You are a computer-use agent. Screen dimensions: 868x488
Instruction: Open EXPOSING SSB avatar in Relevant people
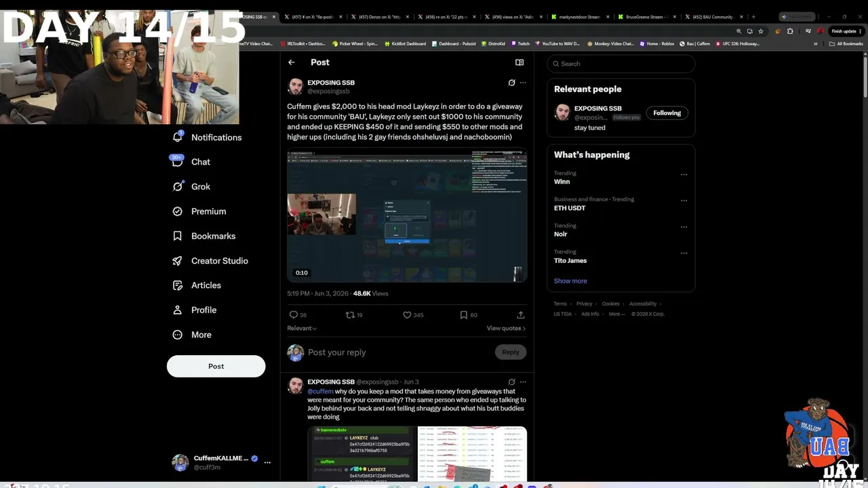pos(562,113)
